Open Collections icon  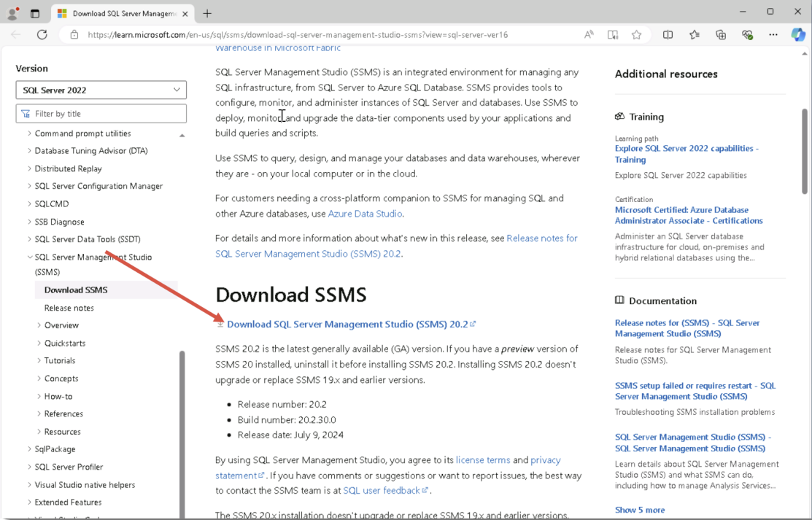[721, 35]
